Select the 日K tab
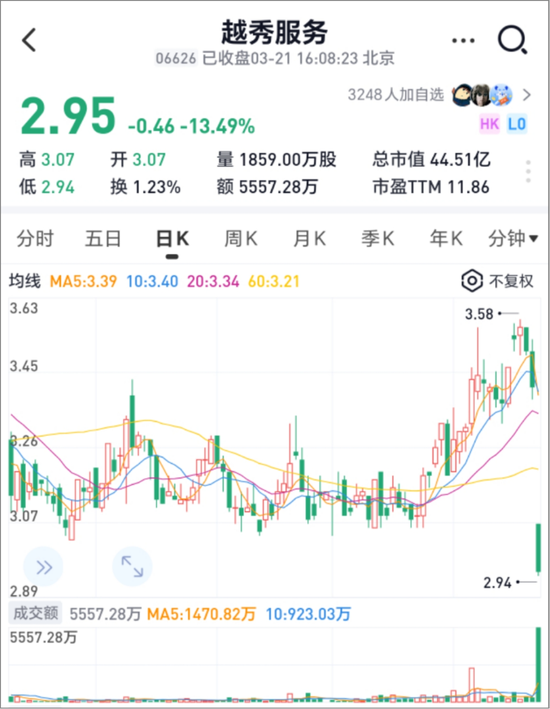The width and height of the screenshot is (550, 709). [172, 239]
